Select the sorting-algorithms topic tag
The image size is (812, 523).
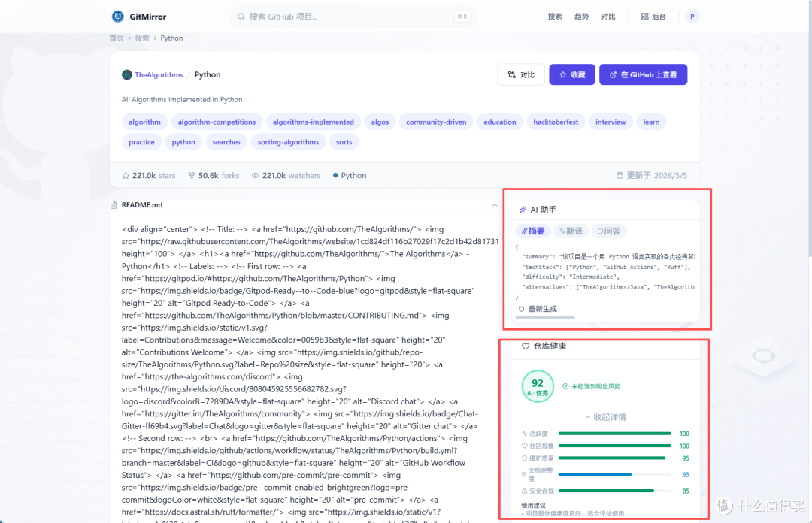pos(289,142)
